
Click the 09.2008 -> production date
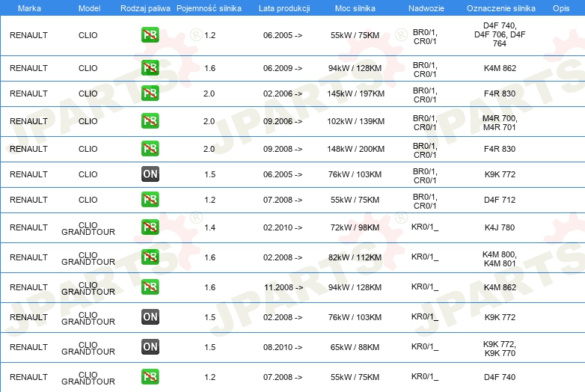click(283, 149)
